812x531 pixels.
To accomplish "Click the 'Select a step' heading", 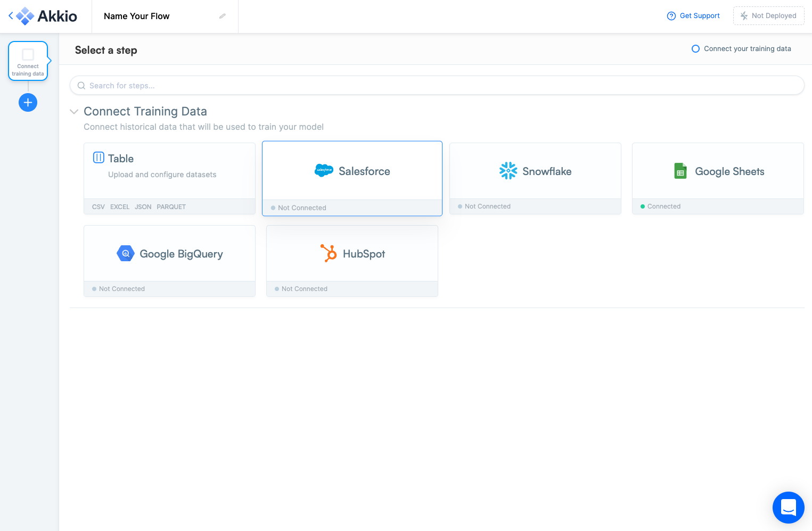I will pos(106,50).
